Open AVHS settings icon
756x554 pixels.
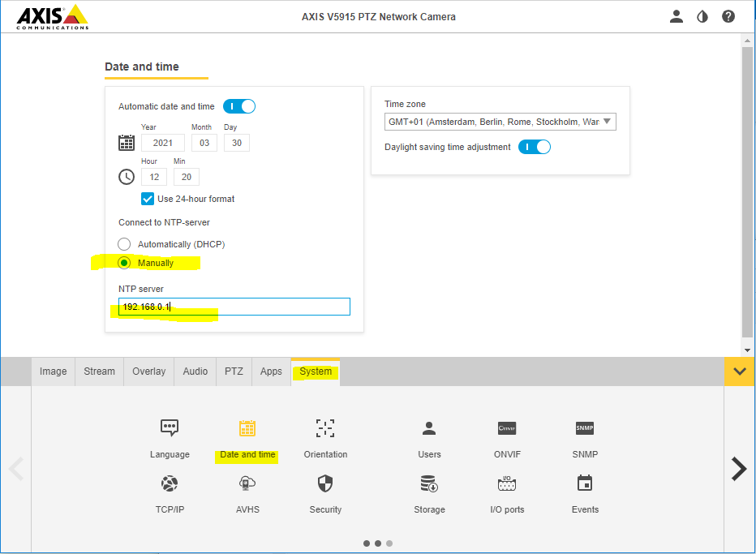pos(247,483)
